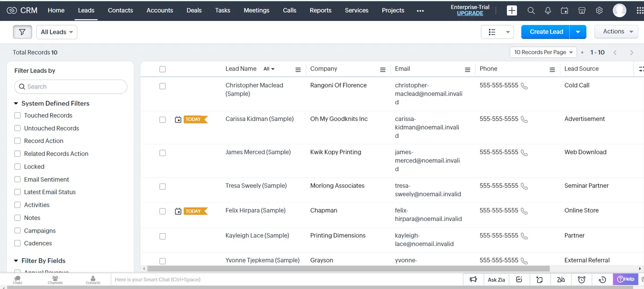Call Carissa Kidman using phone icon
Image resolution: width=644 pixels, height=289 pixels.
point(524,119)
